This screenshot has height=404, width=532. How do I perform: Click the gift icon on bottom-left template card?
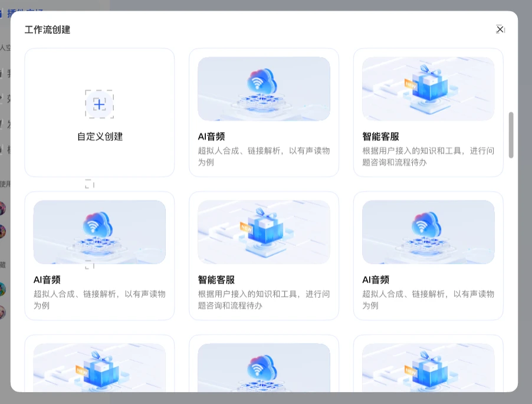click(99, 369)
